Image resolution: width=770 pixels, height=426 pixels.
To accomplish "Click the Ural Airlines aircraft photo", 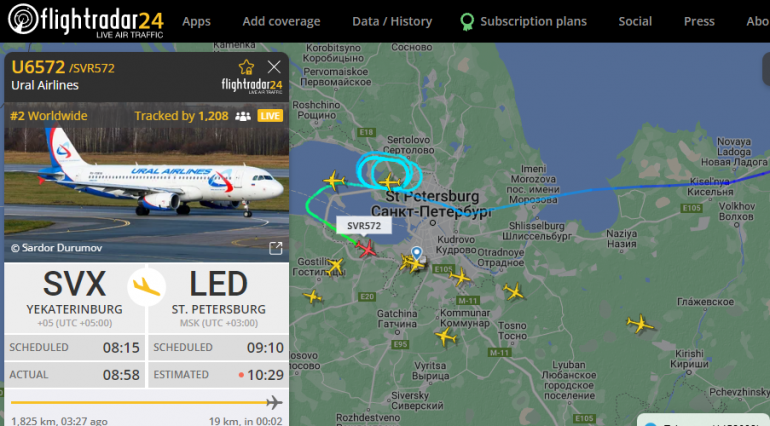I will tap(146, 182).
